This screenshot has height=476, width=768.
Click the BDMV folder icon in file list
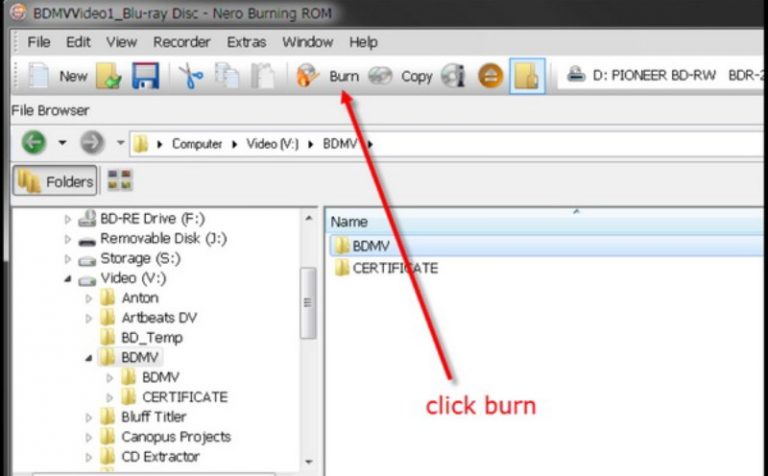click(x=341, y=245)
